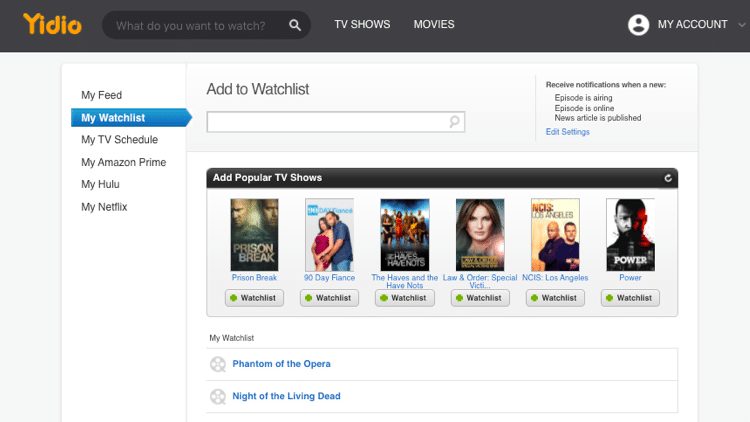Open the 90 Day Fiance title link

329,278
